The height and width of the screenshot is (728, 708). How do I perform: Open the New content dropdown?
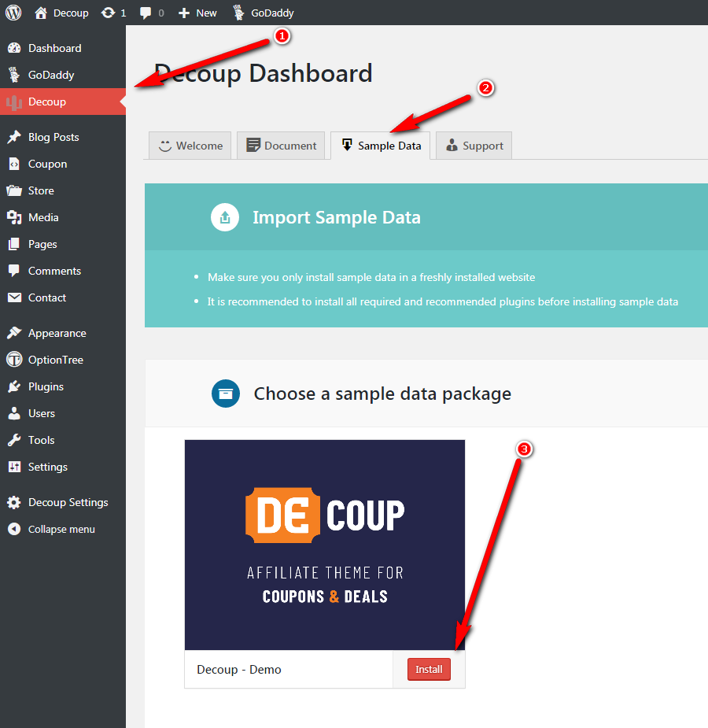tap(197, 13)
